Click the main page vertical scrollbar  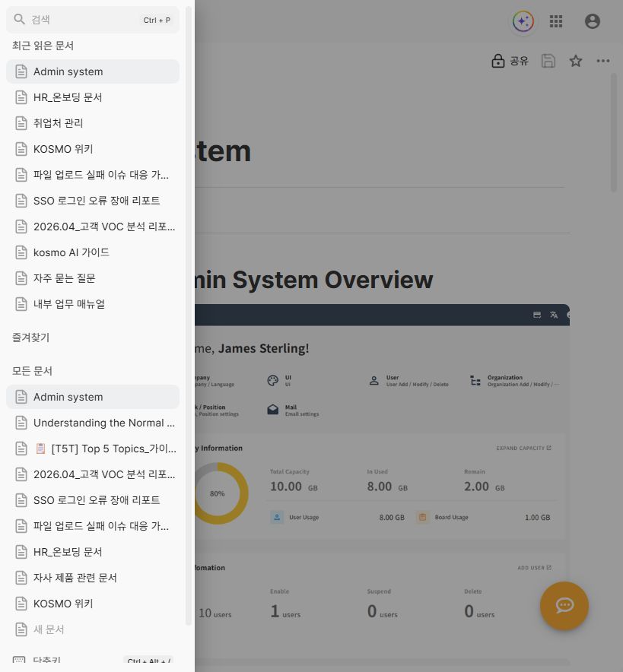coord(614,133)
